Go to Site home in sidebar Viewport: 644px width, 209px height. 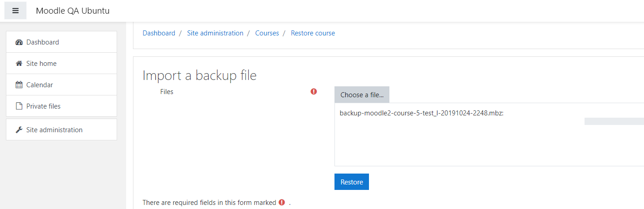61,63
